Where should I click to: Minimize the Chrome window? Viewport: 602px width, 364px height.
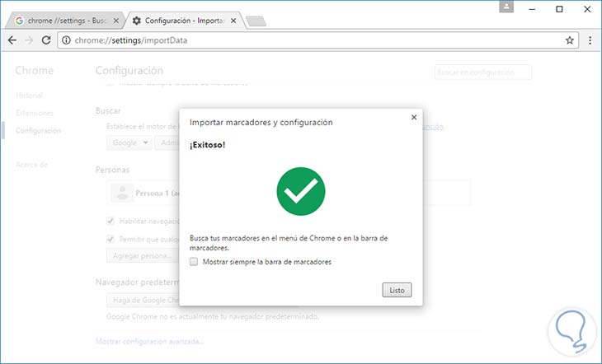[532, 9]
